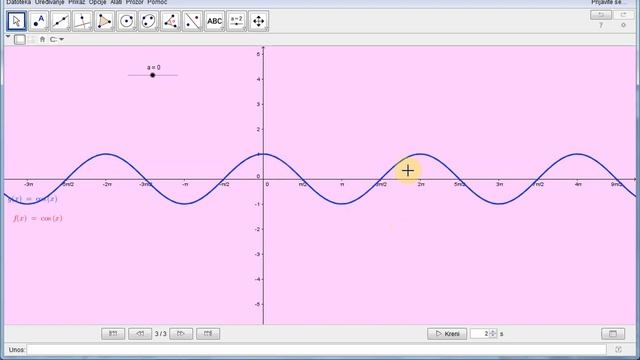The image size is (640, 360).
Task: Open the Datoteka menu
Action: pyautogui.click(x=18, y=2)
